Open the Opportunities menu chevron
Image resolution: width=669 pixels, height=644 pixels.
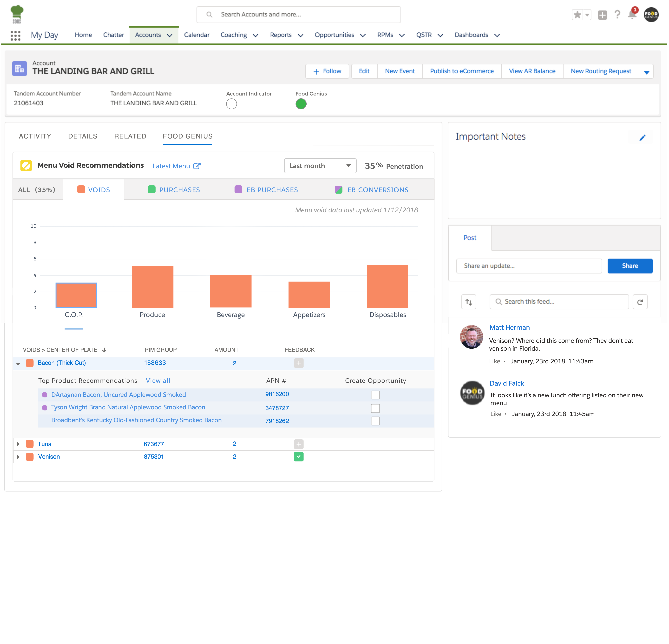pyautogui.click(x=363, y=35)
